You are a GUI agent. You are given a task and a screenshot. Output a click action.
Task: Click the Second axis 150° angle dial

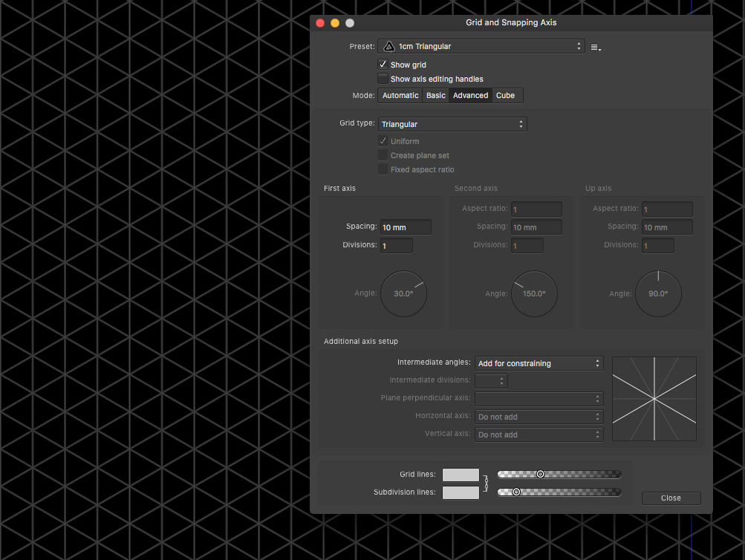pos(534,293)
